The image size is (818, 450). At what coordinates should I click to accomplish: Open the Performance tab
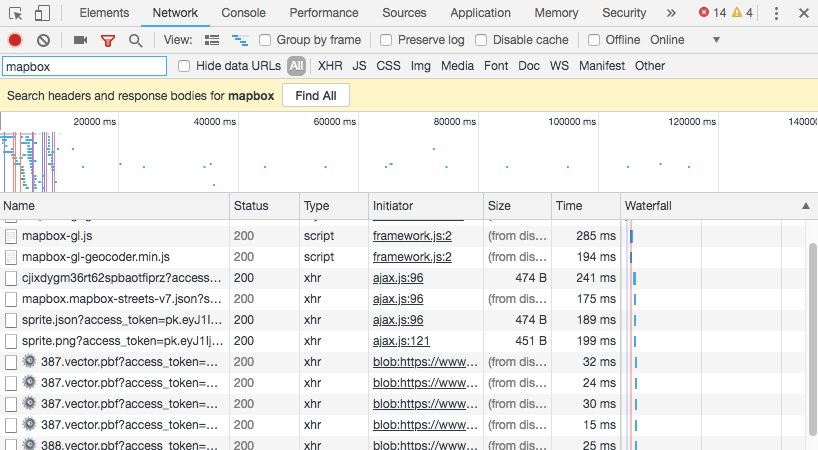[324, 13]
